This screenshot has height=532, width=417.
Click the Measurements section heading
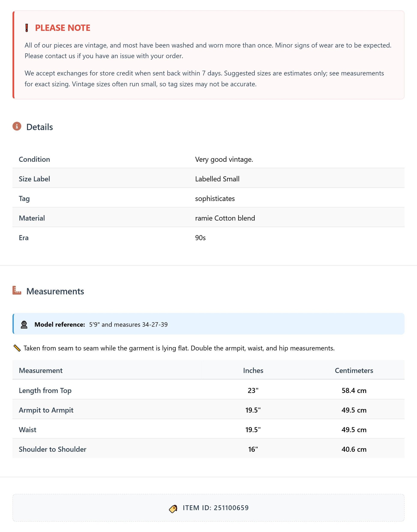[55, 291]
